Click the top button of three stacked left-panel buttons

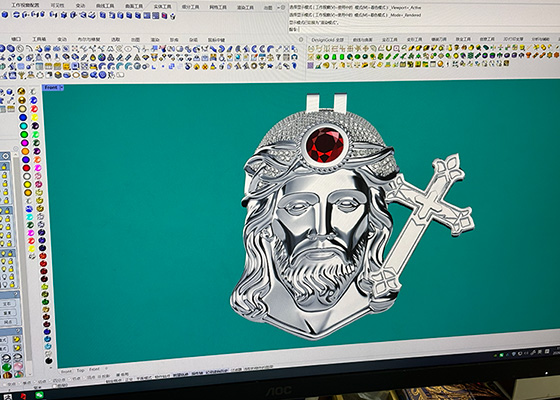click(x=7, y=304)
